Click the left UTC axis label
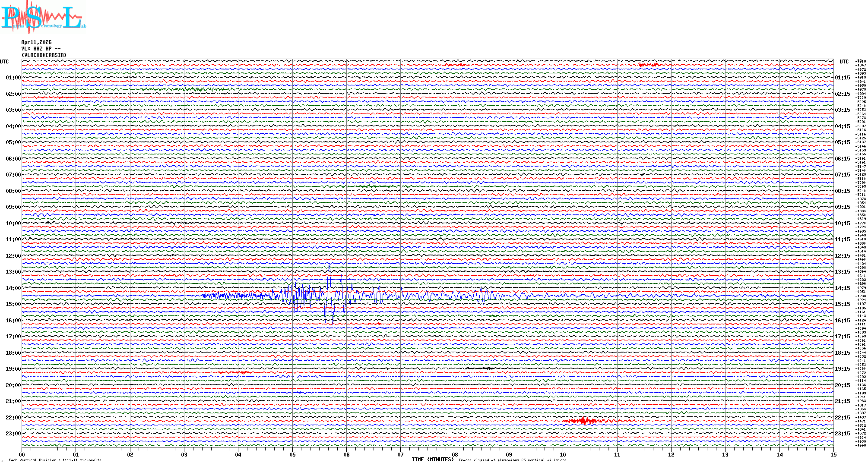Image resolution: width=868 pixels, height=466 pixels. click(x=4, y=62)
